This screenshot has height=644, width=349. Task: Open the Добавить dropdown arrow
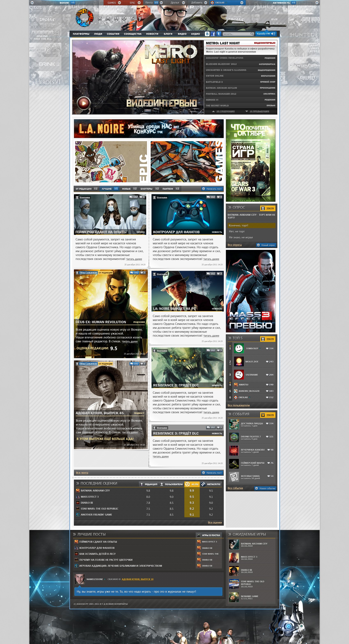[206, 3]
